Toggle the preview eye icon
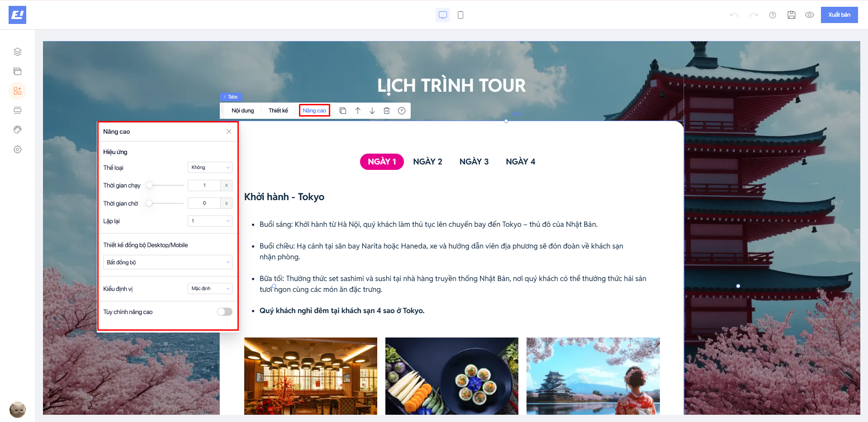Image resolution: width=868 pixels, height=422 pixels. click(x=809, y=15)
